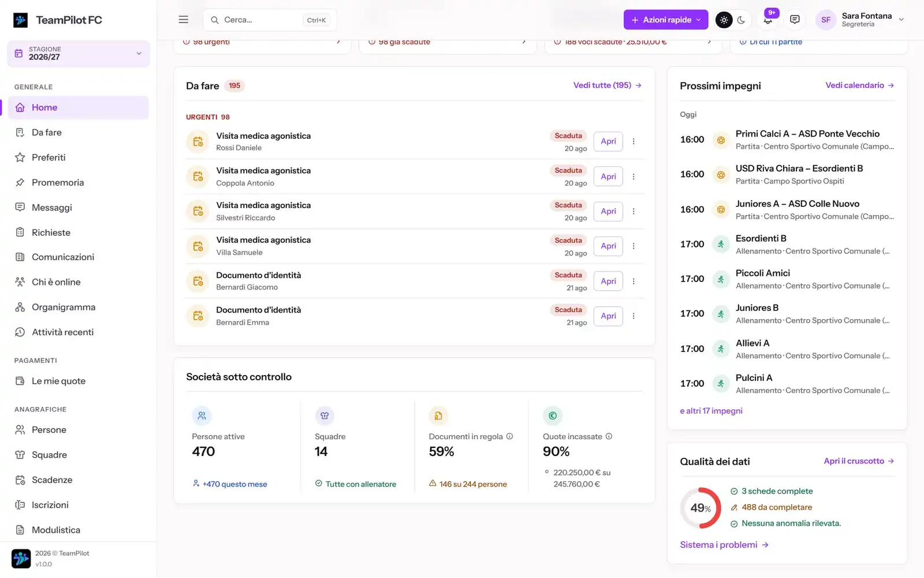Screen dimensions: 924x578
Task: Open Promemoria in the sidebar
Action: click(78, 183)
